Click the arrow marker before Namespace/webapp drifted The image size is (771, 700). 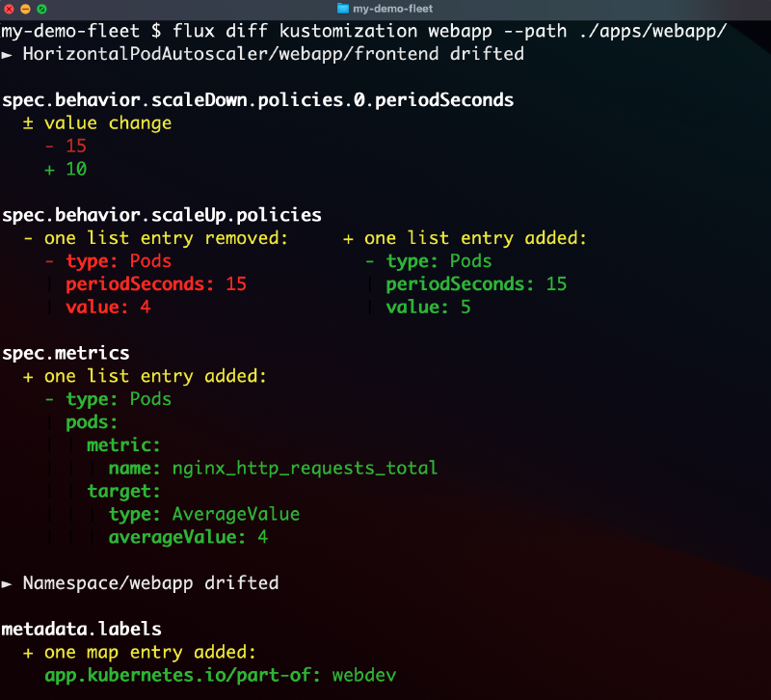7,583
